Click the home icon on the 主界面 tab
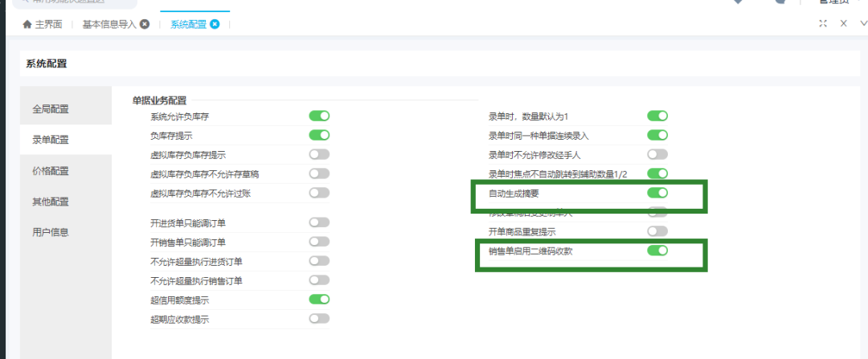This screenshot has width=868, height=359. (x=27, y=25)
